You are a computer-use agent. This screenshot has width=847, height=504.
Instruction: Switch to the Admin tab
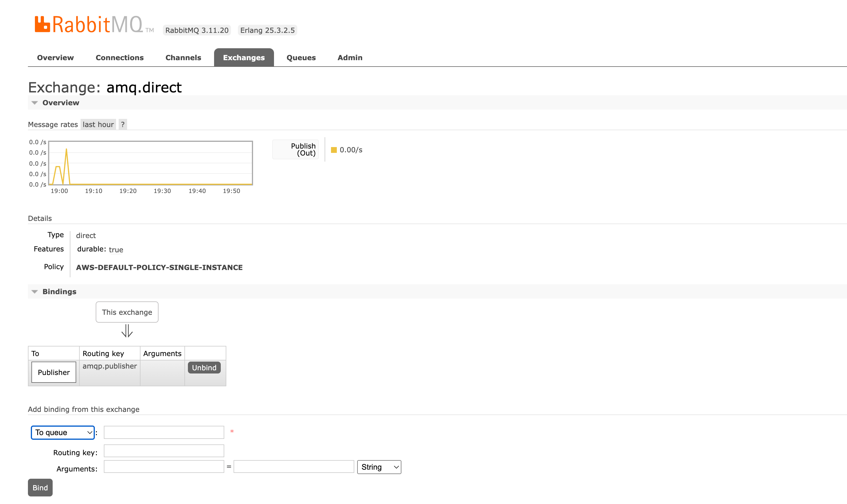[350, 57]
